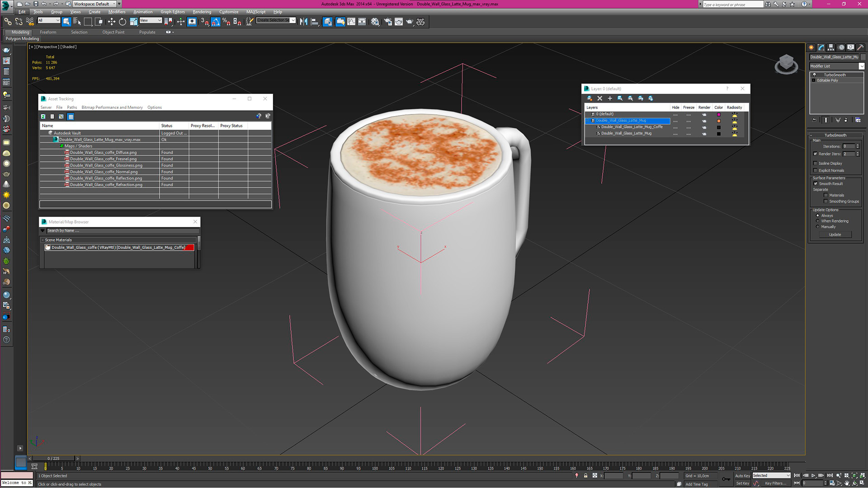868x488 pixels.
Task: Click Configure Modifier Sets icon
Action: [x=858, y=120]
